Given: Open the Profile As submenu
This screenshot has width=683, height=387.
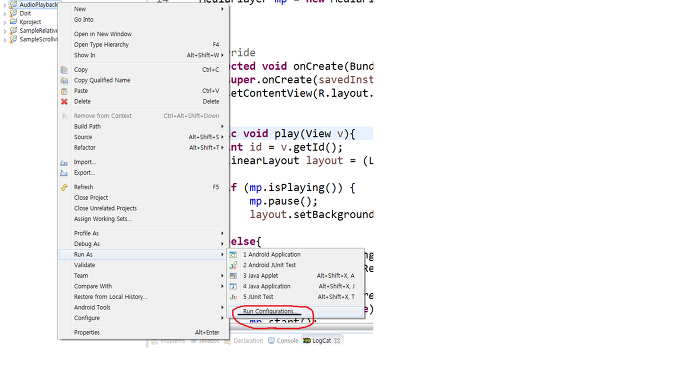Looking at the screenshot, I should (144, 233).
